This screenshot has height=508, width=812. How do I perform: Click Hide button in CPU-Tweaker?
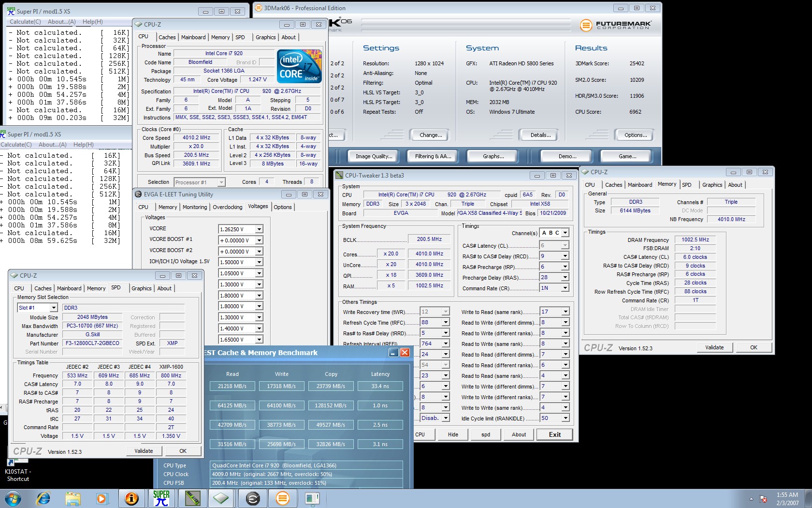point(453,434)
